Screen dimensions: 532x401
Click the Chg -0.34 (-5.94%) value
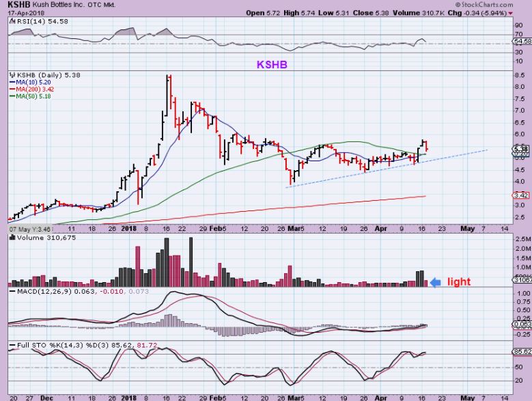coord(477,13)
